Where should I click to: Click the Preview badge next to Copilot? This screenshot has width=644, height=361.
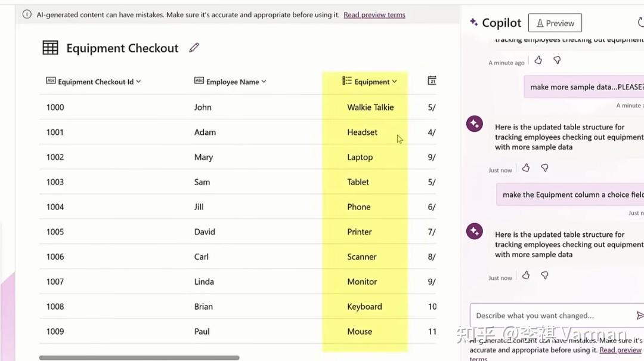click(x=555, y=23)
